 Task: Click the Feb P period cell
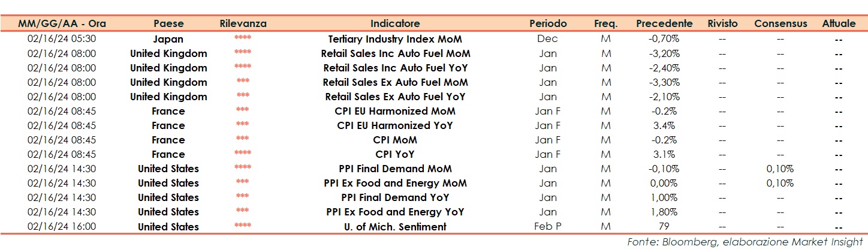pos(547,227)
